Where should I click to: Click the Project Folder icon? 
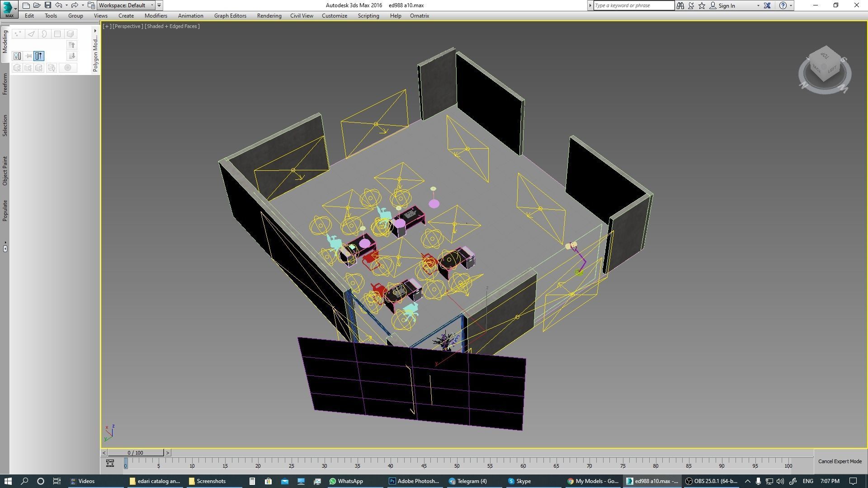coord(91,5)
